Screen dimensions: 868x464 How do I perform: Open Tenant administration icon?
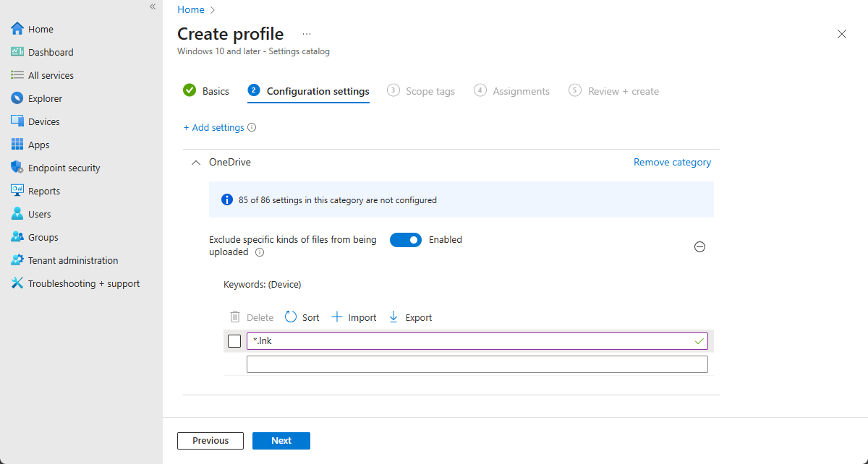click(17, 260)
